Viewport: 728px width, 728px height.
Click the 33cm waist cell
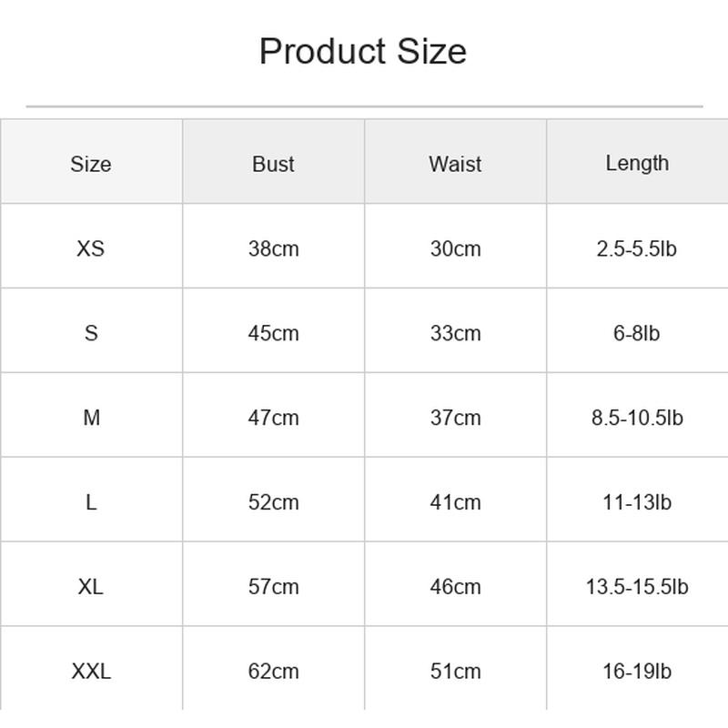pos(456,330)
